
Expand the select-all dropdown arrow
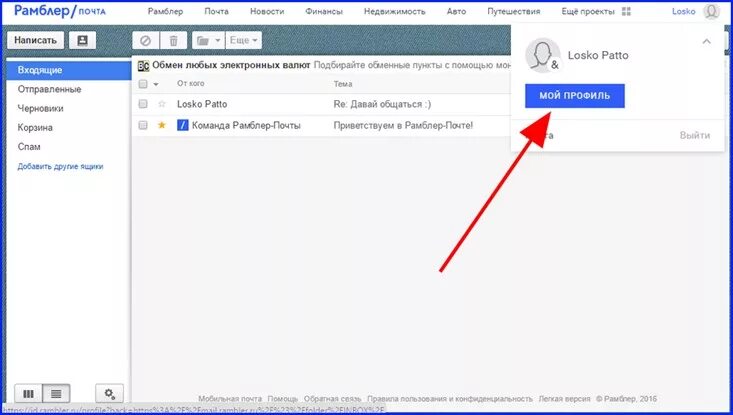[156, 84]
